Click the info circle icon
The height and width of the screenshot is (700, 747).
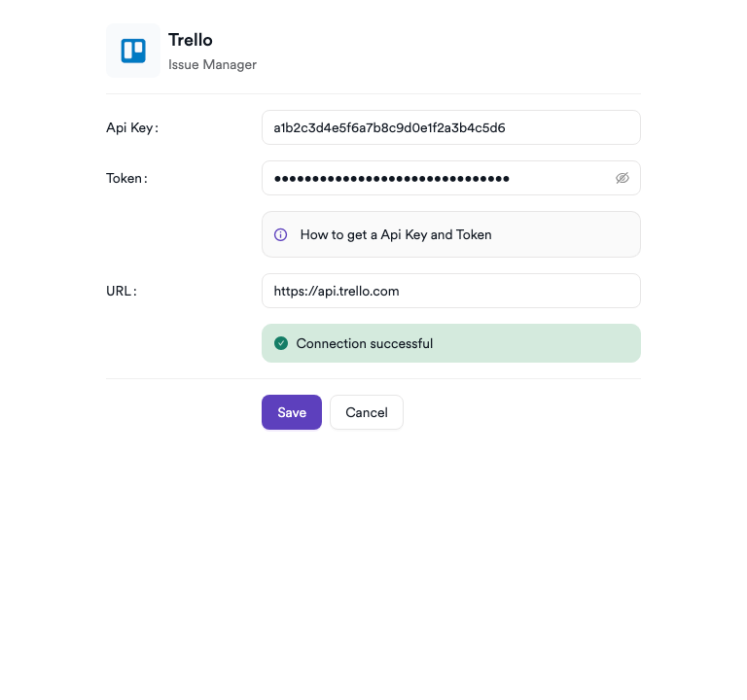[281, 234]
